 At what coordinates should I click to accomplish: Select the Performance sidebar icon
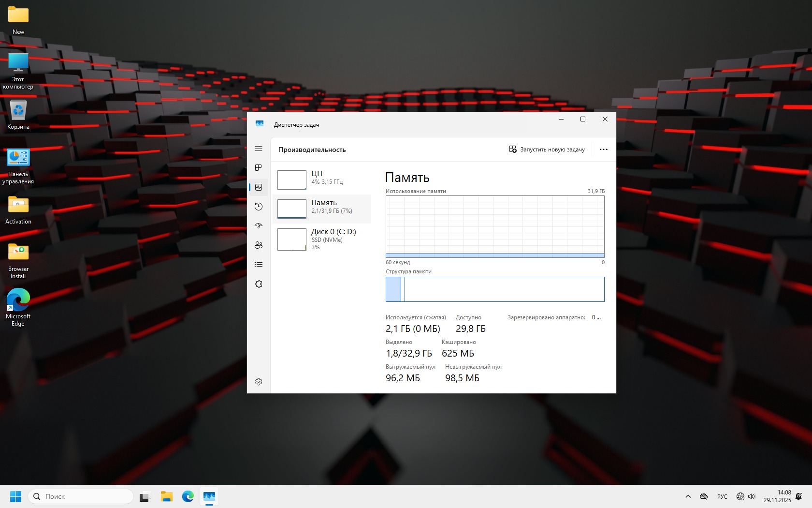coord(259,187)
